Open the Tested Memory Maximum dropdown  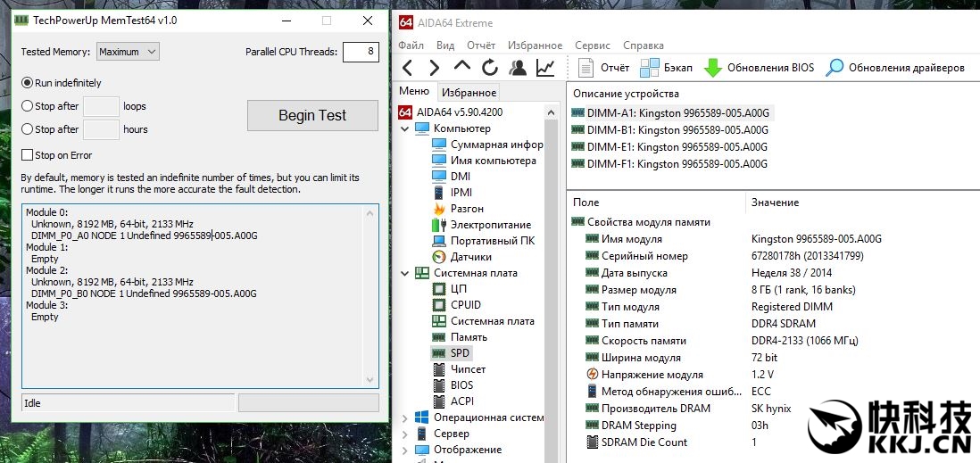click(x=128, y=52)
